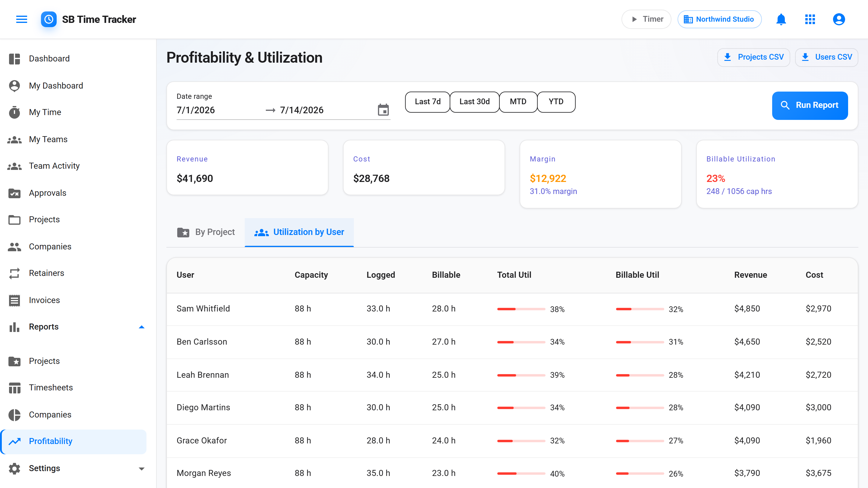
Task: Click the Projects folder outline icon
Action: click(14, 220)
